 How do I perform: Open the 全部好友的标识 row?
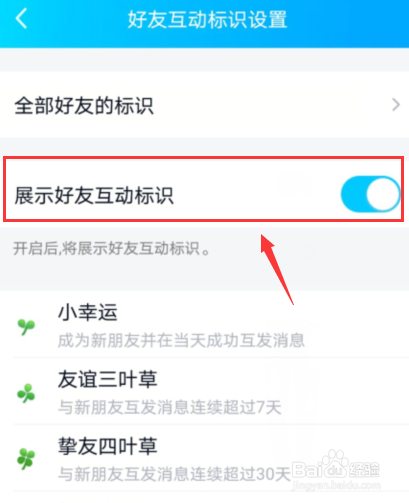click(204, 105)
